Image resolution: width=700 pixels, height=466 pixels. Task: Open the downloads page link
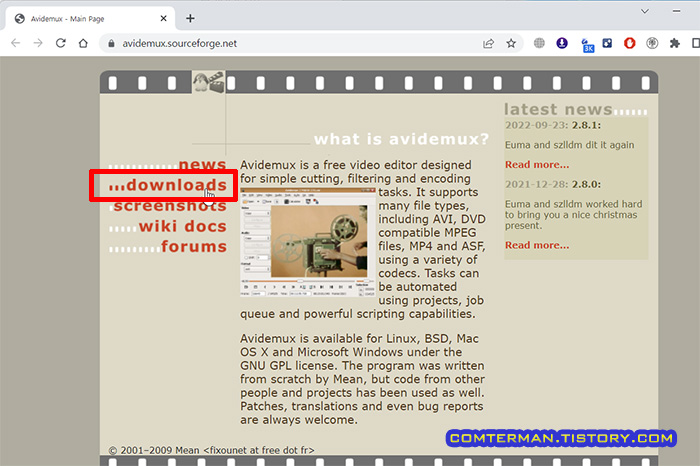(x=176, y=185)
